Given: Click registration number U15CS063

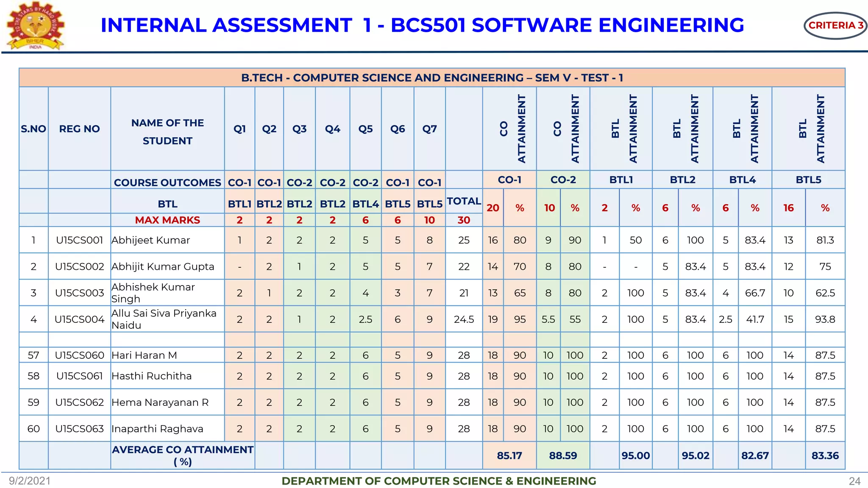Looking at the screenshot, I should 79,429.
